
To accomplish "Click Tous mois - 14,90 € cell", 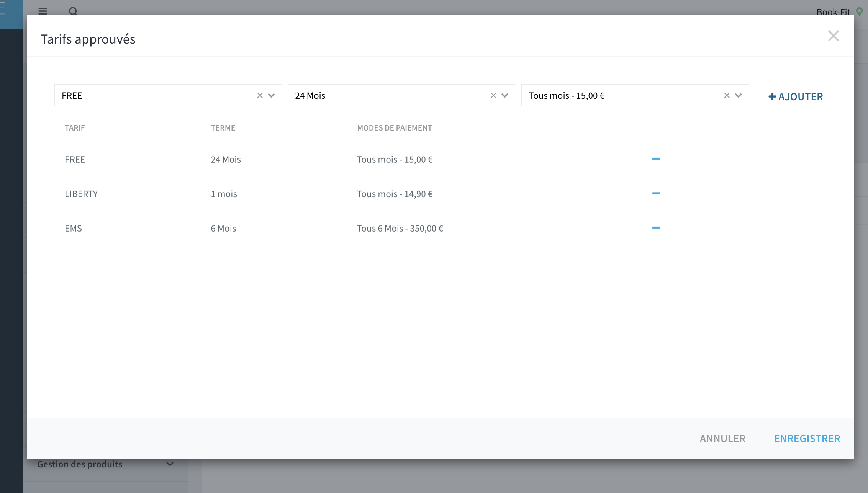I will (x=395, y=194).
